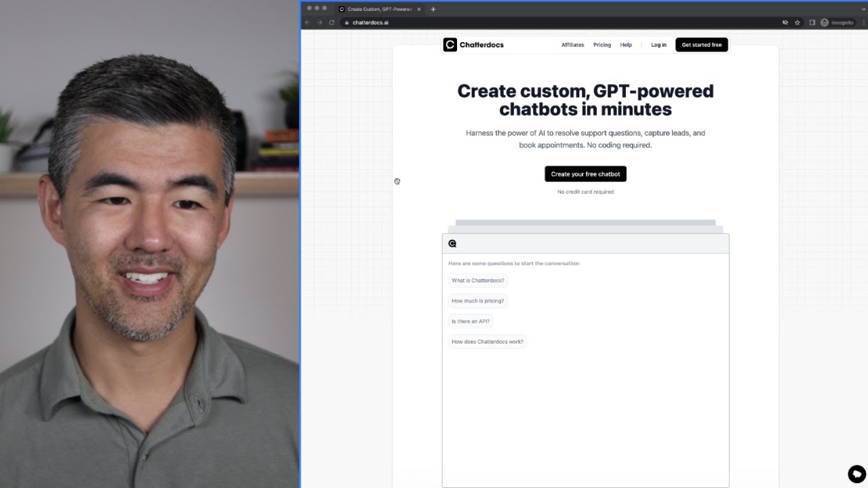
Task: Choose the 'How does Chatterdocs work?' question
Action: 488,342
